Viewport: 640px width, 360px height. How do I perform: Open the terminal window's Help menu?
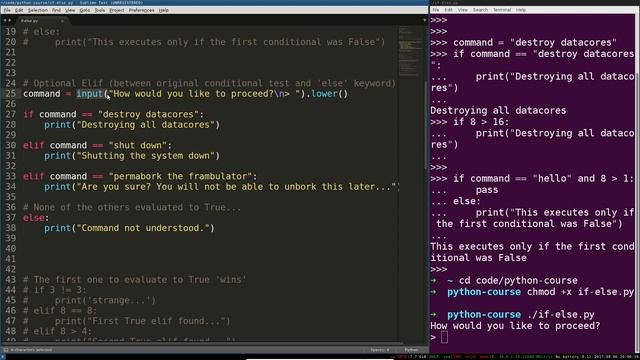pos(521,10)
